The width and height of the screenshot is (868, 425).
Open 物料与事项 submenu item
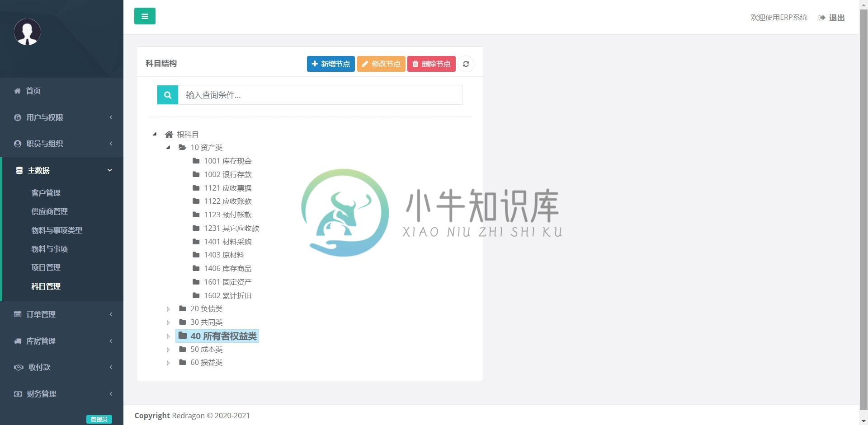49,249
